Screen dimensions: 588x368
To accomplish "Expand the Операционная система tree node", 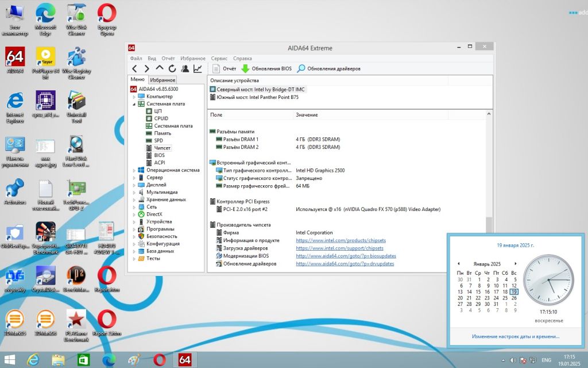I will point(134,170).
